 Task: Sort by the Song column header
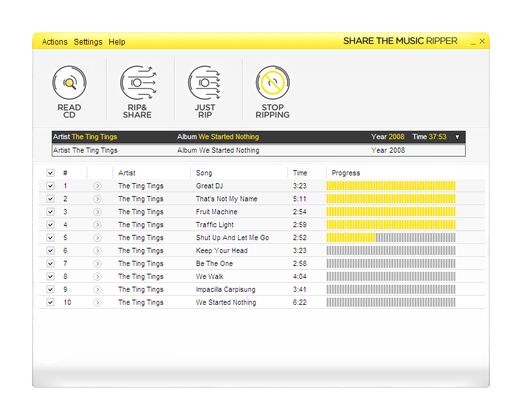coord(204,173)
